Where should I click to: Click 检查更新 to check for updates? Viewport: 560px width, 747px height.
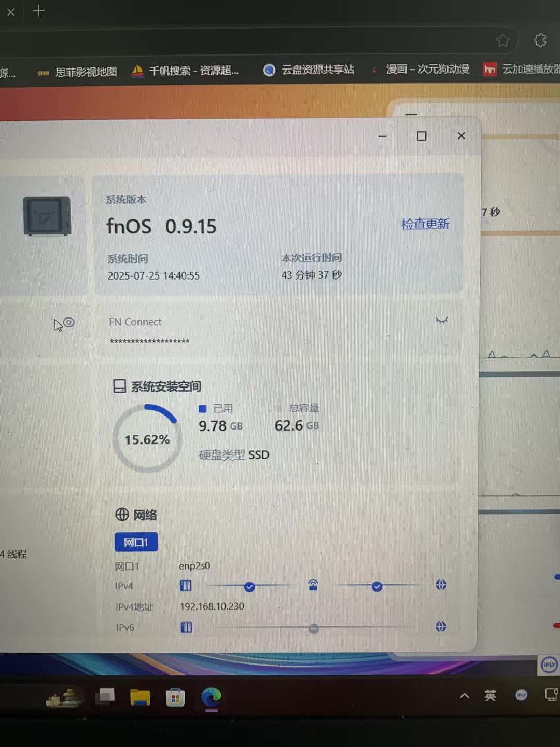pyautogui.click(x=425, y=224)
